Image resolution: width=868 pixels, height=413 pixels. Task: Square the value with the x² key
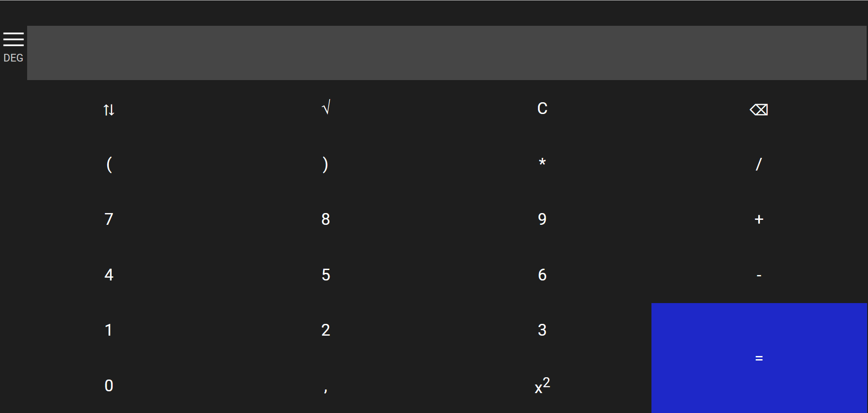[542, 385]
